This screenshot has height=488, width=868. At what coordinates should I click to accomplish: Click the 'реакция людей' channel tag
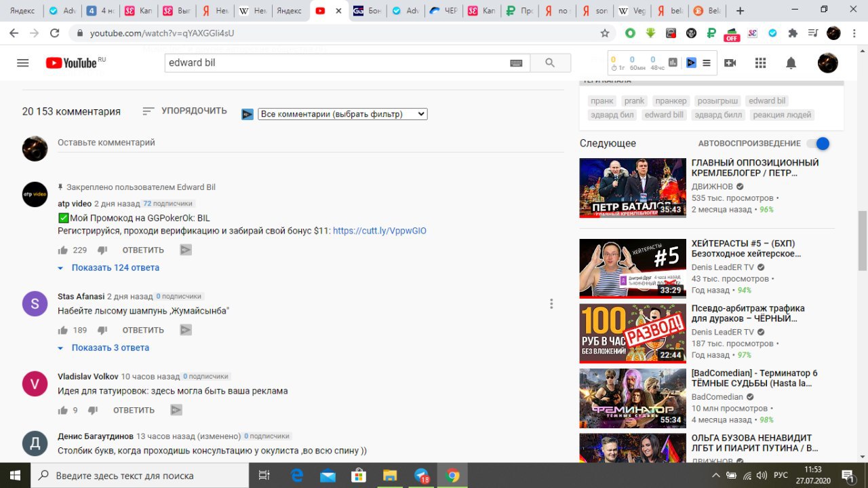(x=782, y=115)
